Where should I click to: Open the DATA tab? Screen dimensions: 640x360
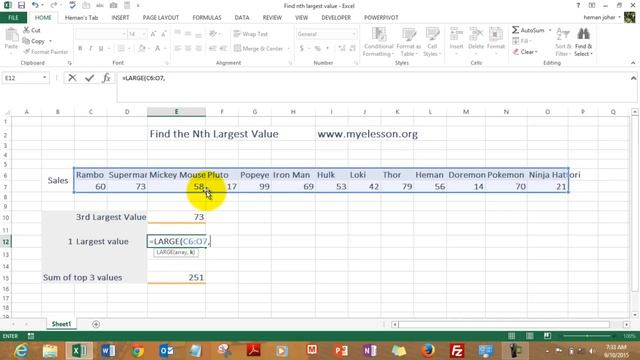point(242,18)
